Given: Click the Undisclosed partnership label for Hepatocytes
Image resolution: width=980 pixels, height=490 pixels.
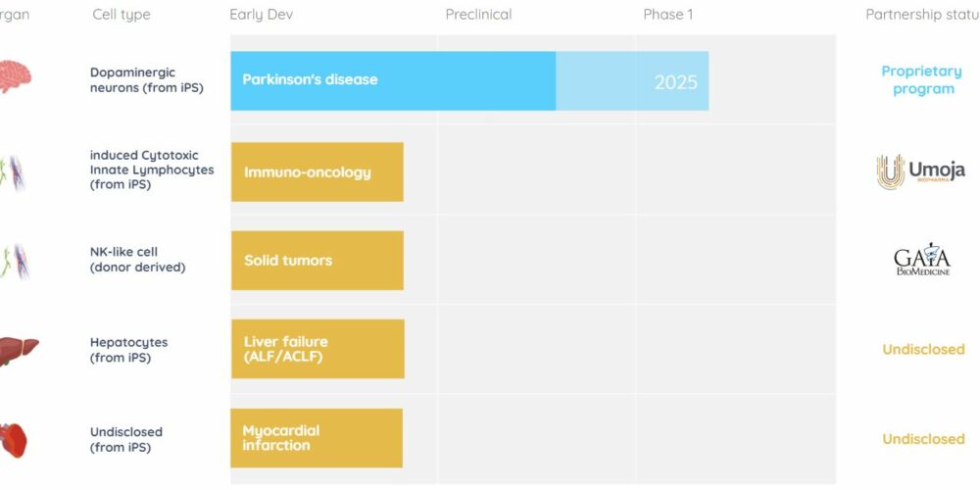Looking at the screenshot, I should [x=923, y=349].
